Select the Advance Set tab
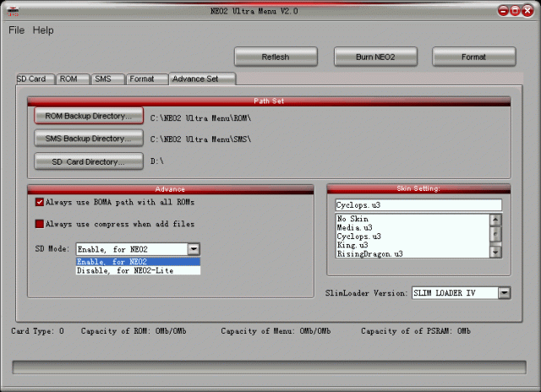Viewport: 541px width, 392px height. [202, 79]
